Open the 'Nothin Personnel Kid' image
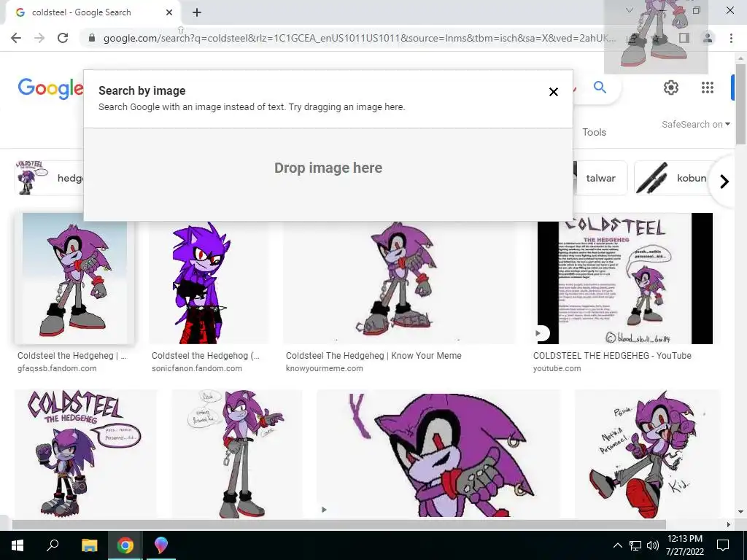 648,454
